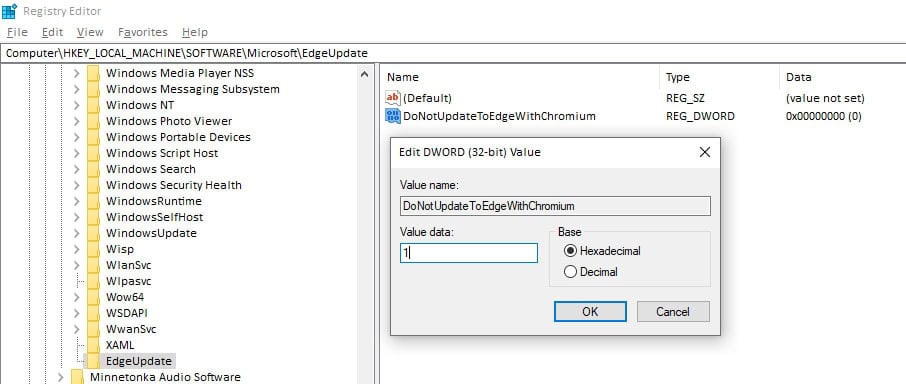906x384 pixels.
Task: Expand the Windows NT key
Action: (76, 105)
